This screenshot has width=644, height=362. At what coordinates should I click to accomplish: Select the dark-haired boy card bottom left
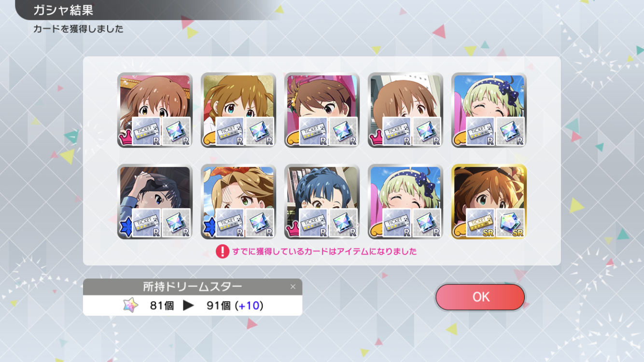point(155,201)
